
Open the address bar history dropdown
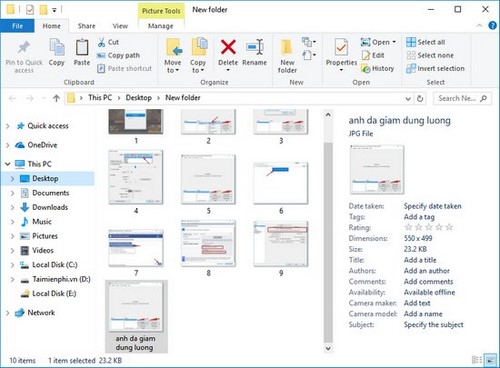pos(408,98)
